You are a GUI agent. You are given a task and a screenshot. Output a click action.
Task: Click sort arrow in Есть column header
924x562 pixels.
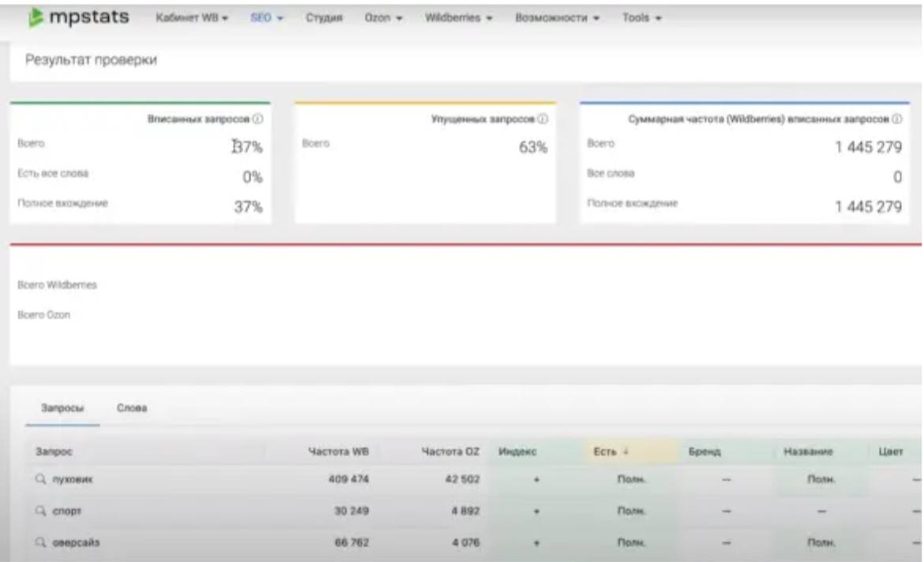pyautogui.click(x=625, y=451)
